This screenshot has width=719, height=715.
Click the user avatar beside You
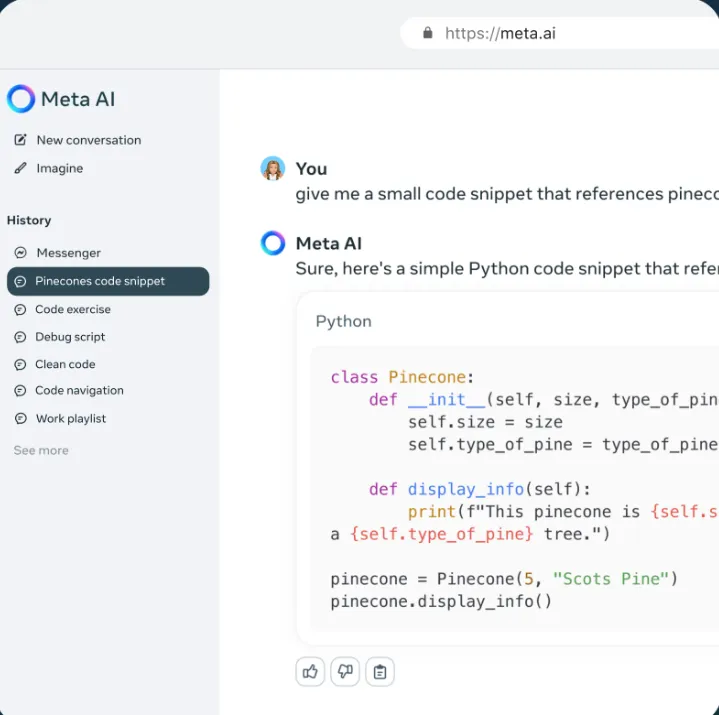[x=273, y=169]
